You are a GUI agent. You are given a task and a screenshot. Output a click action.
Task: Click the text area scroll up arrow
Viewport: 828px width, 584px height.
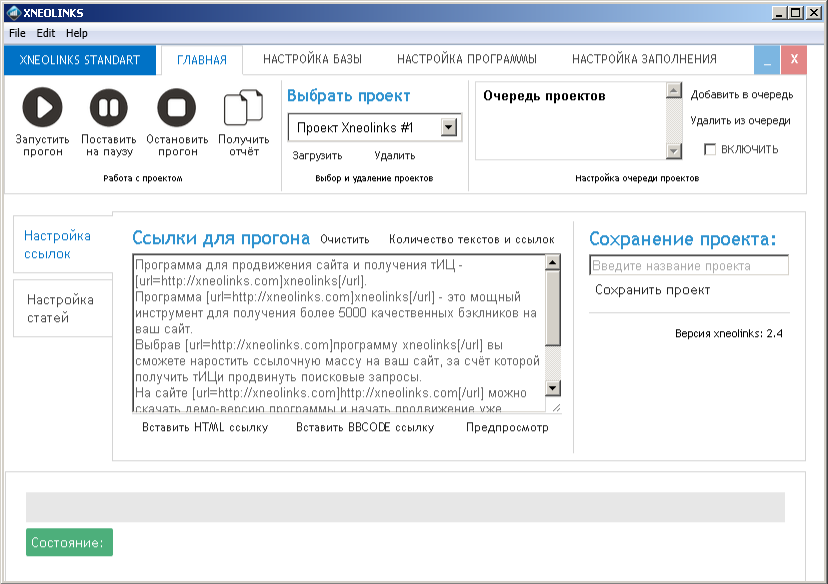click(553, 262)
